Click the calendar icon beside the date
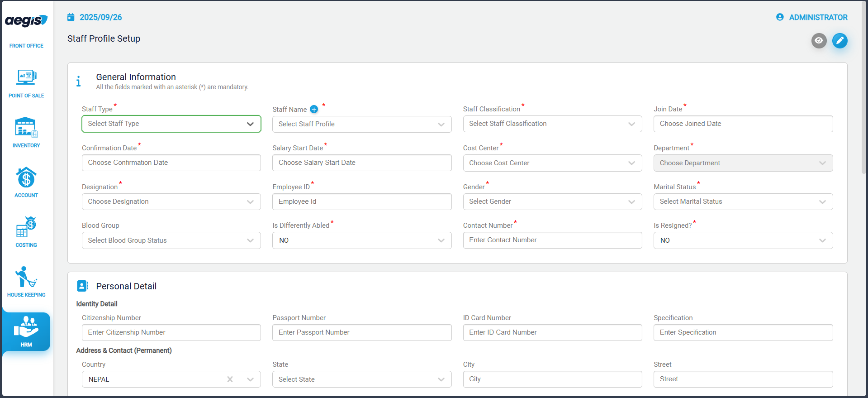Viewport: 868px width, 398px height. 71,17
